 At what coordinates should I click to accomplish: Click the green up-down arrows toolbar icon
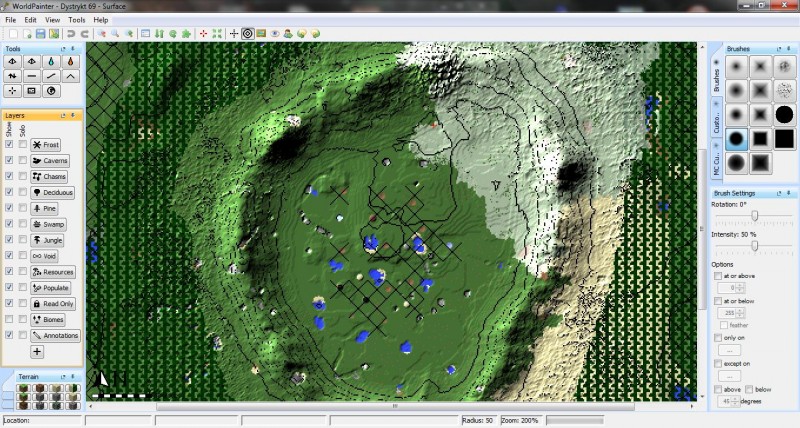tap(159, 34)
